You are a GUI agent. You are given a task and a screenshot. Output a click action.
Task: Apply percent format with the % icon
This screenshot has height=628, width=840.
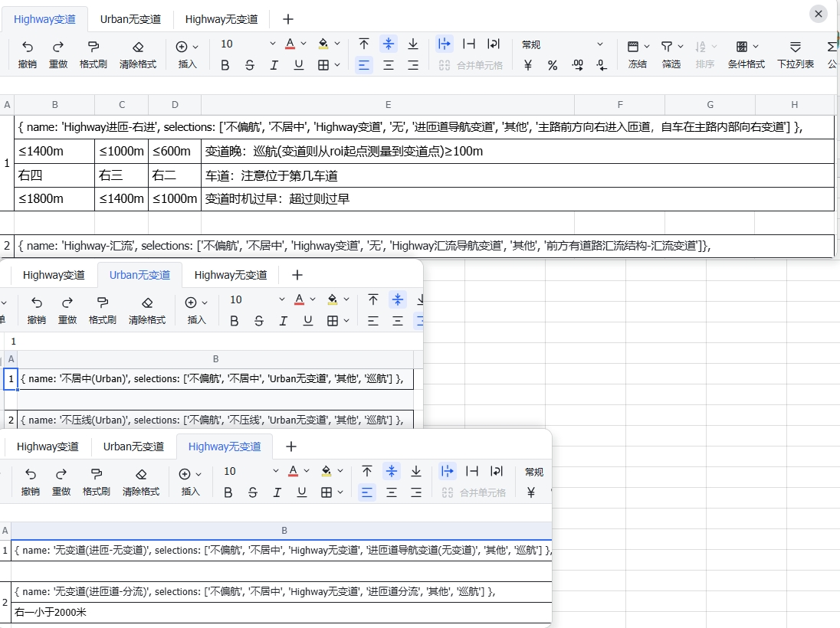point(552,65)
